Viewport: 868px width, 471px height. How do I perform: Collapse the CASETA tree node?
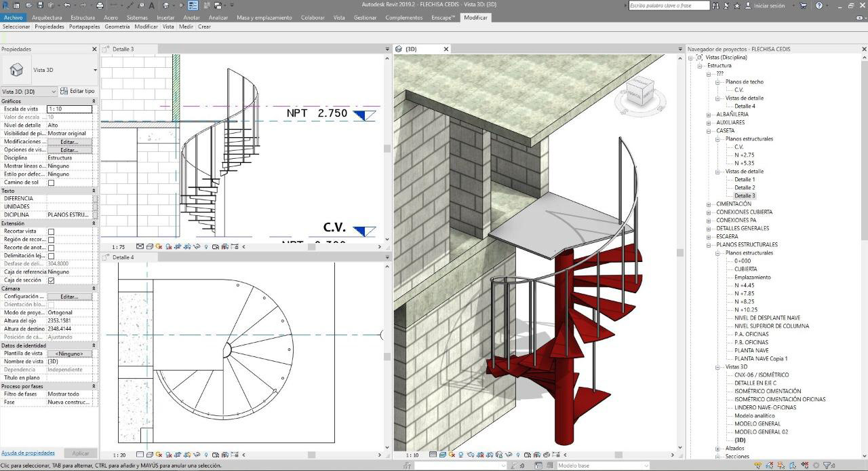(x=709, y=131)
